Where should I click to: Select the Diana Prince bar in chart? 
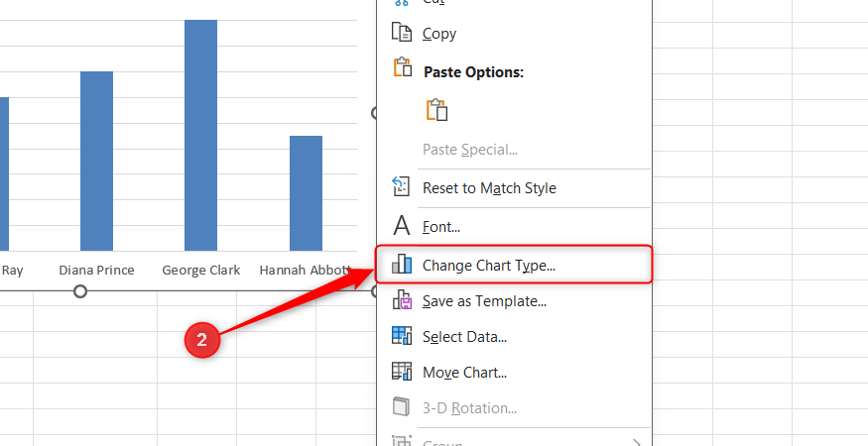click(x=97, y=161)
